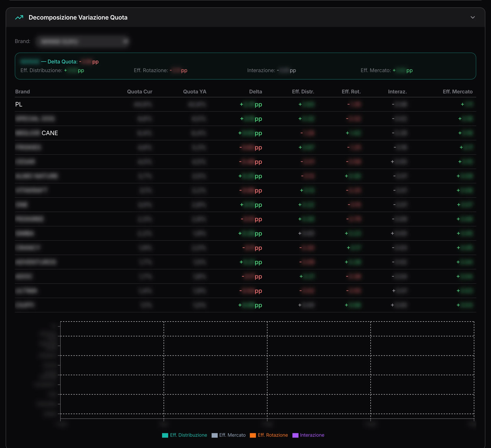Sort table by Brand column header
Image resolution: width=491 pixels, height=448 pixels.
(22, 92)
